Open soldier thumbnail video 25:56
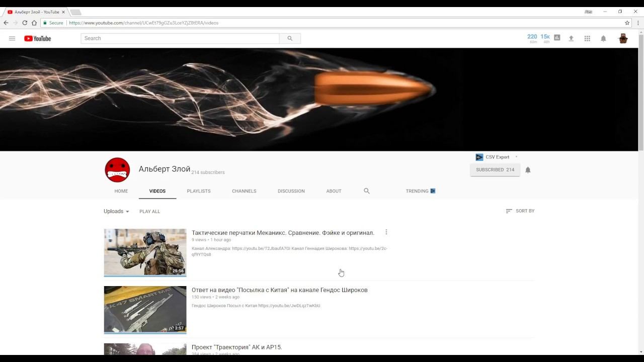The image size is (644, 362). click(x=145, y=252)
